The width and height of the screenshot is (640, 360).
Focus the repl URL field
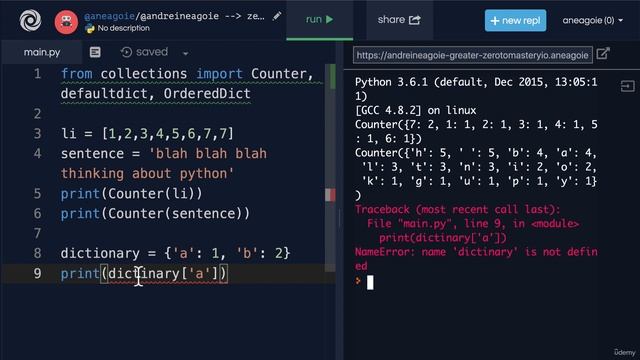click(472, 55)
